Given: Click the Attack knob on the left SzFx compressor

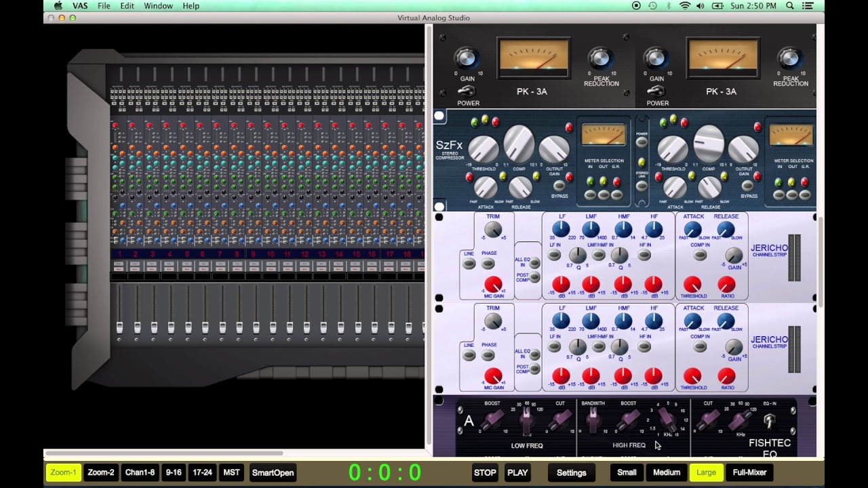Looking at the screenshot, I should [x=485, y=187].
